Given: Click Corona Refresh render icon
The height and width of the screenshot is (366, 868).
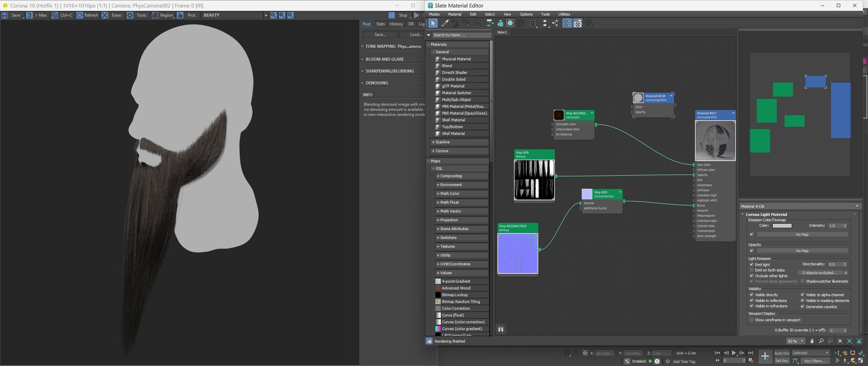Looking at the screenshot, I should pyautogui.click(x=80, y=15).
